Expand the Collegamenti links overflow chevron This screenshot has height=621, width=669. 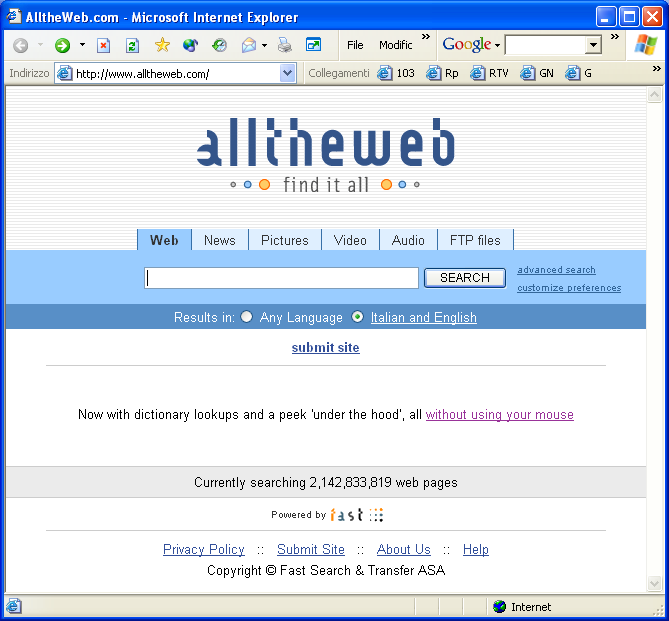pyautogui.click(x=656, y=68)
